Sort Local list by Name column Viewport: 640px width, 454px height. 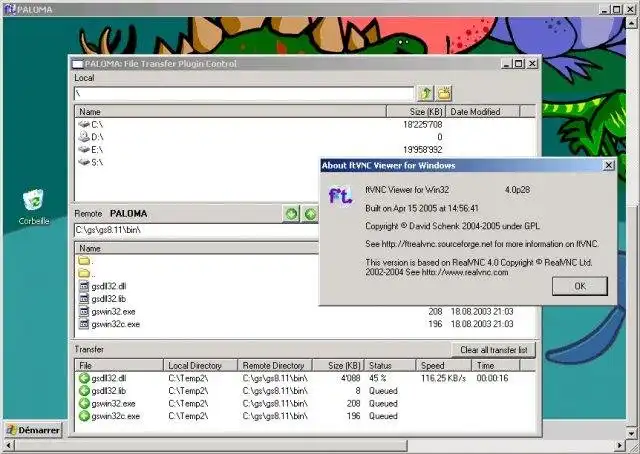tap(231, 111)
